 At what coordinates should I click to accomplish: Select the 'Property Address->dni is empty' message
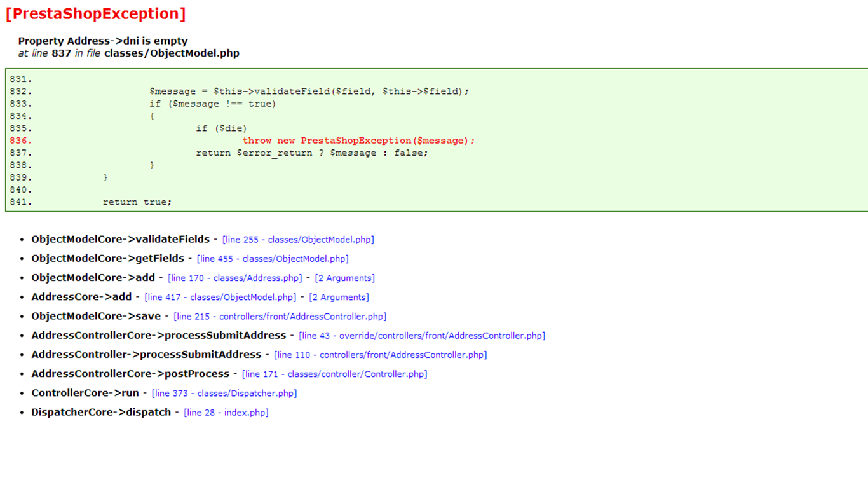click(103, 41)
